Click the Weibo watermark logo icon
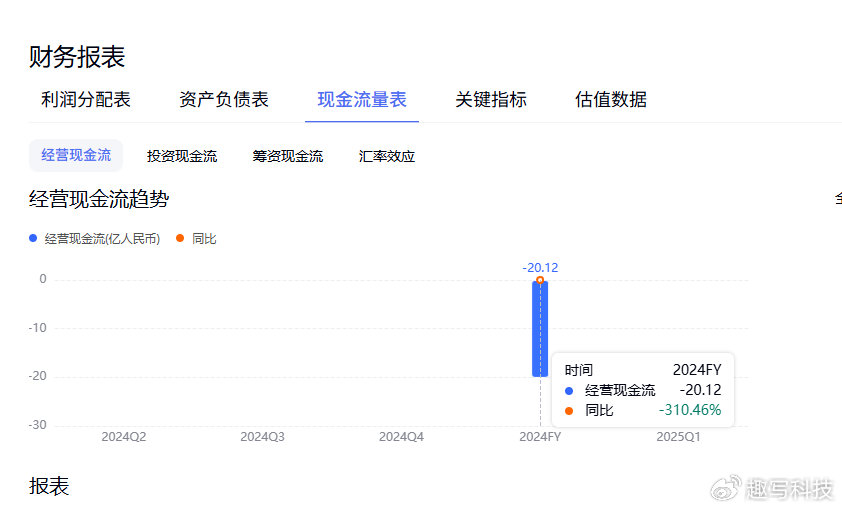842x509 pixels. 725,488
